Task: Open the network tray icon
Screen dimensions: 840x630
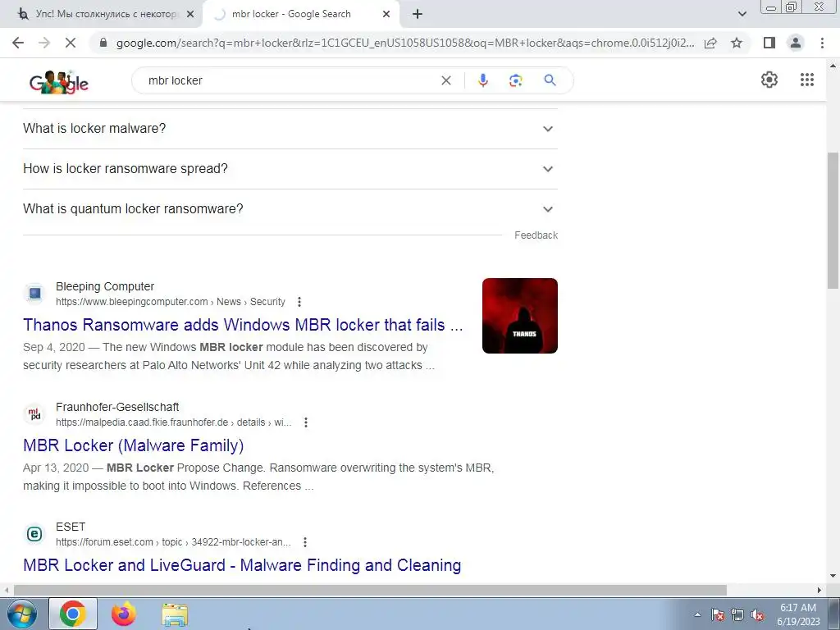Action: [x=737, y=614]
